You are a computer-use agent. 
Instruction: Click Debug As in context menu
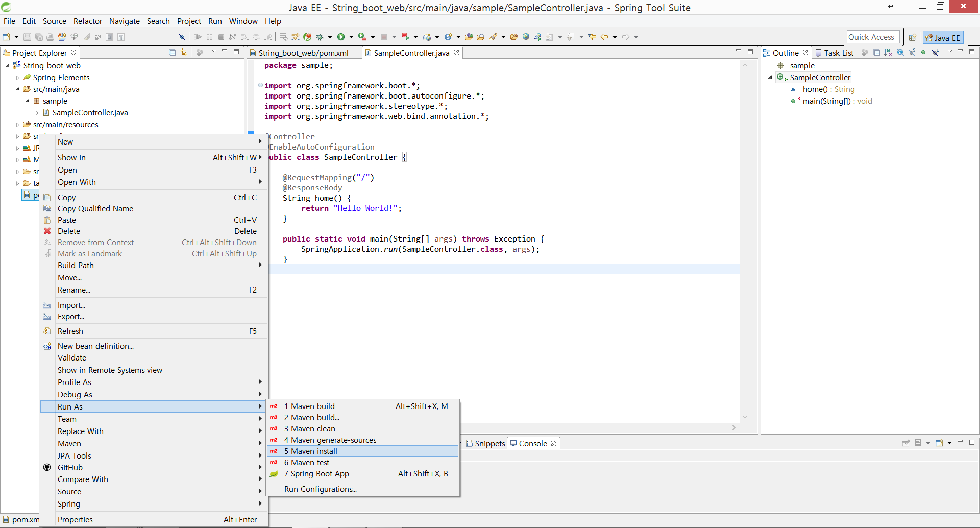pyautogui.click(x=154, y=394)
